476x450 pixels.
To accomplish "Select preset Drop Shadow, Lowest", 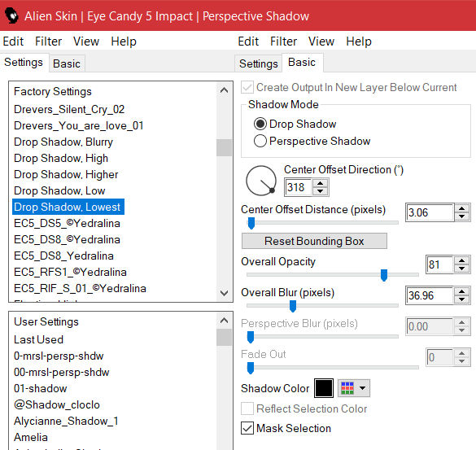I will pyautogui.click(x=68, y=207).
